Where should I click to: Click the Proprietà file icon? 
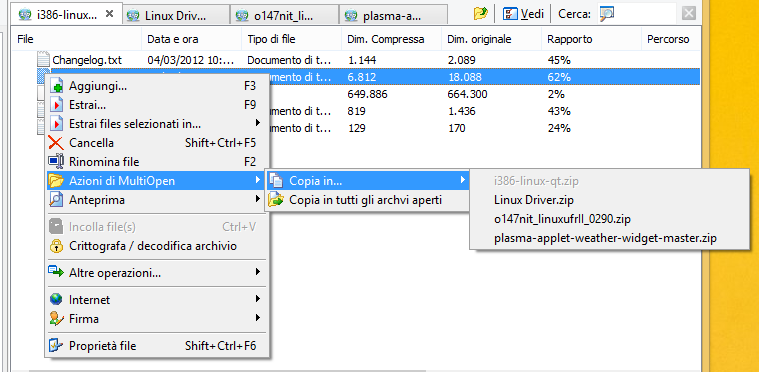57,346
